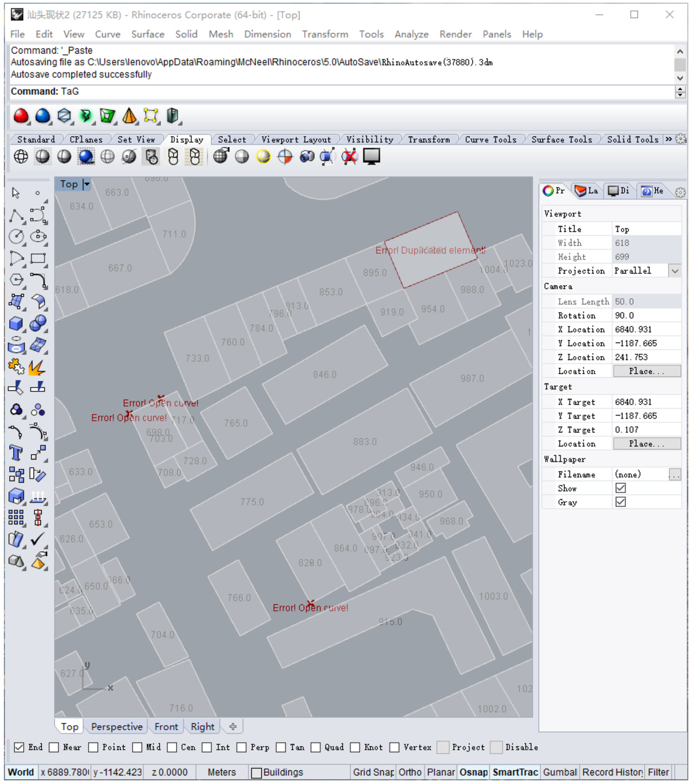The width and height of the screenshot is (691, 784).
Task: Select the Rectangle drawing tool
Action: 38,258
